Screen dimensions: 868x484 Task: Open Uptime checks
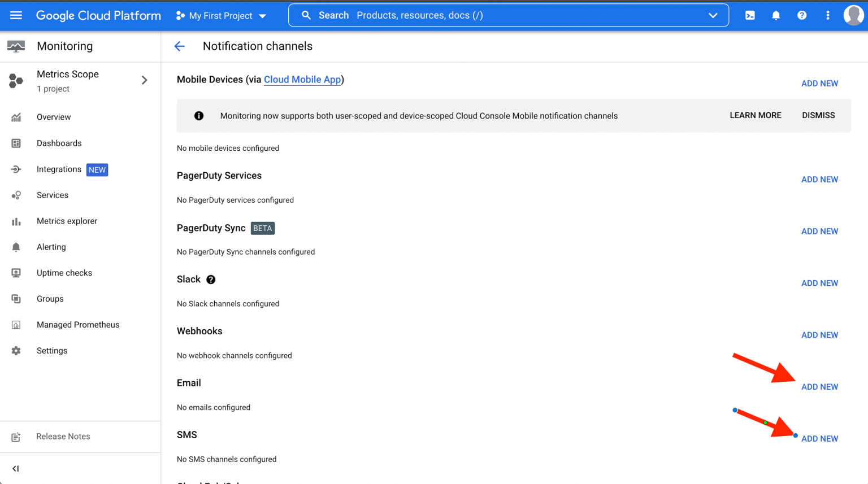pos(64,273)
